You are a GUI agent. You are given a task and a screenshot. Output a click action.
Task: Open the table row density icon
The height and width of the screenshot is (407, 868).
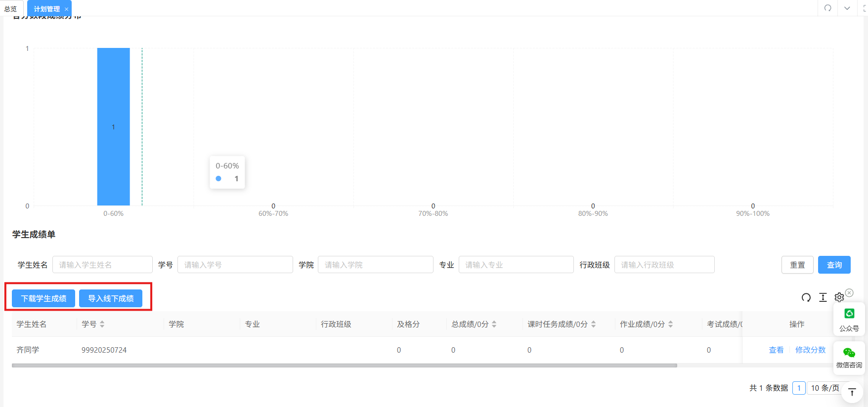[x=823, y=297]
